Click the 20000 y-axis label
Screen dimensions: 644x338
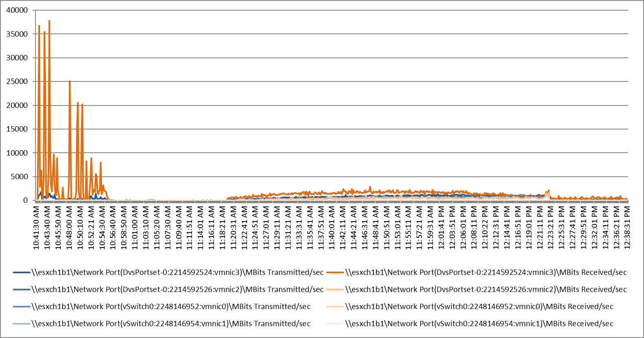[17, 105]
